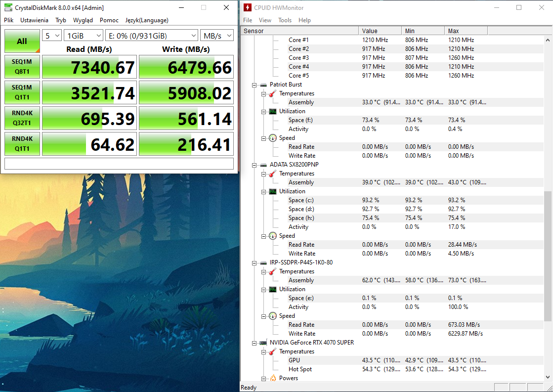553x392 pixels.
Task: Open the Ustawienia menu
Action: [x=34, y=20]
